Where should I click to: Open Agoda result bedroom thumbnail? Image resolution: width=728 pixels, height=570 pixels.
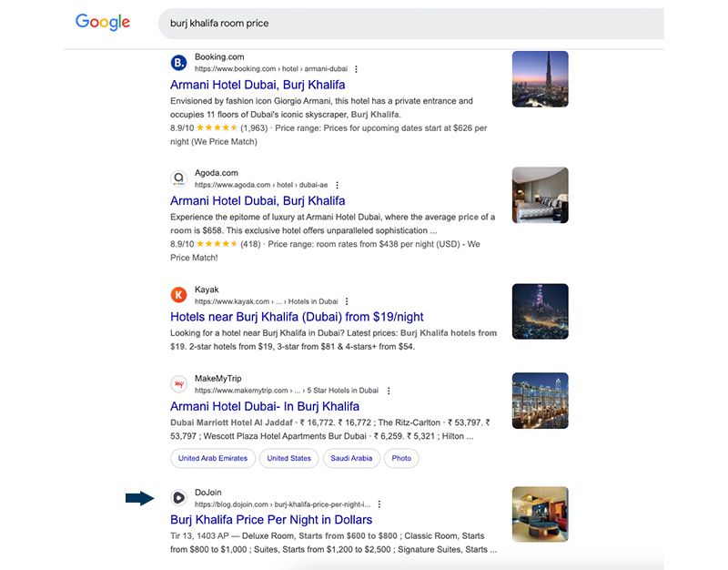pyautogui.click(x=540, y=195)
